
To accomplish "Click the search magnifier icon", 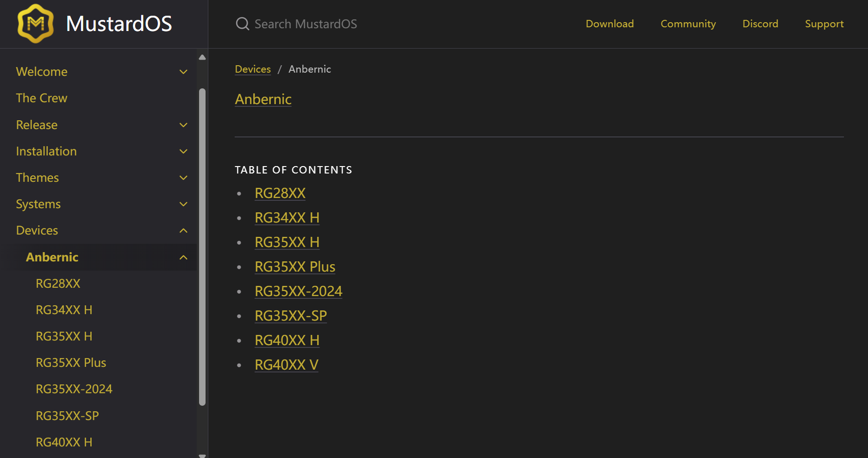I will point(243,24).
